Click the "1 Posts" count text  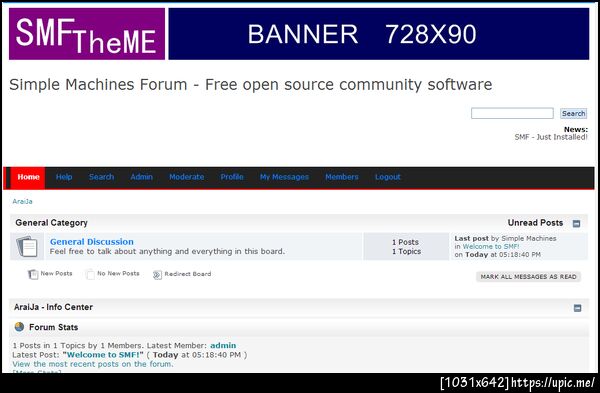[405, 242]
